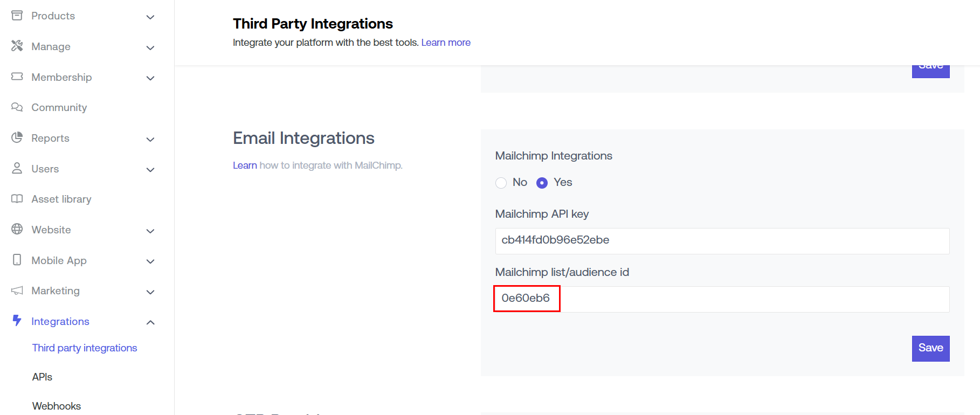Viewport: 980px width, 415px height.
Task: Collapse the Integrations section chevron
Action: 150,322
